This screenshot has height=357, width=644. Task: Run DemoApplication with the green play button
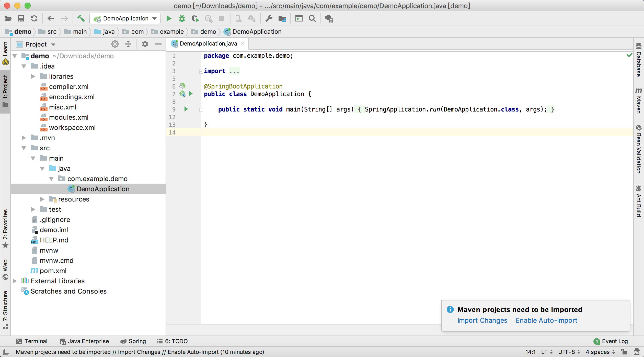[x=169, y=18]
